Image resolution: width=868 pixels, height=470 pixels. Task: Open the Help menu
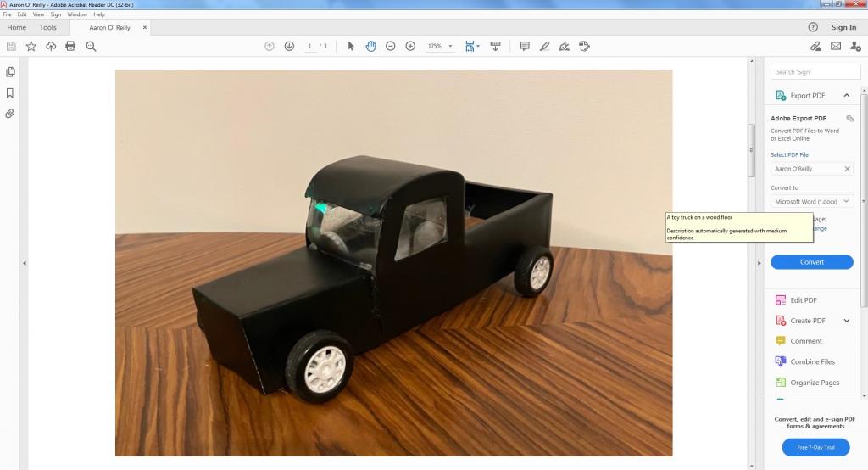pyautogui.click(x=99, y=14)
